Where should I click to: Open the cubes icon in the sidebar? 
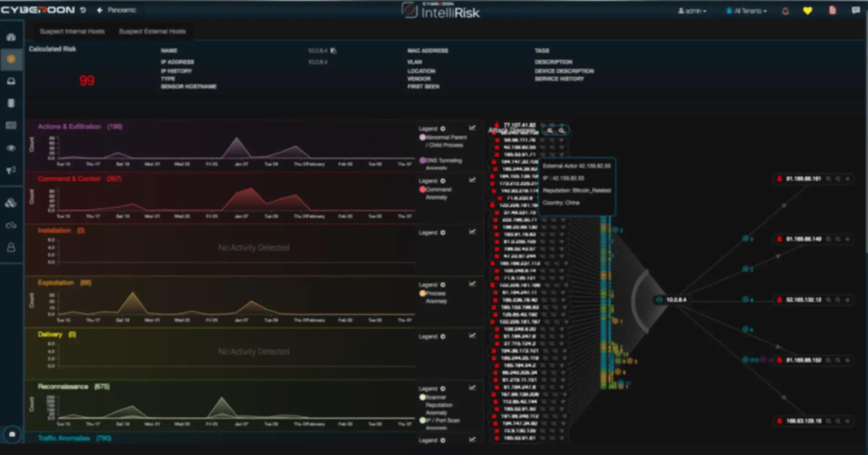pos(11,203)
